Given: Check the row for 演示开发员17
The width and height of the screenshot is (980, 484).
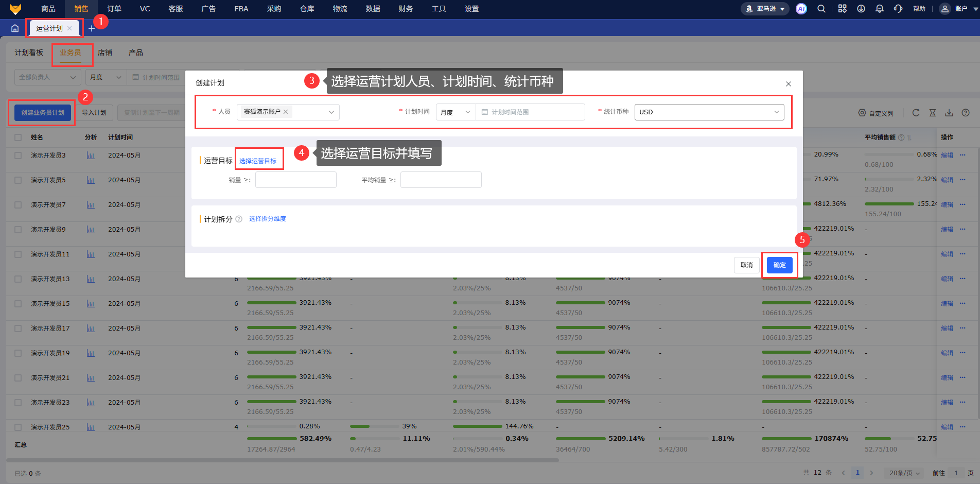Looking at the screenshot, I should [18, 329].
